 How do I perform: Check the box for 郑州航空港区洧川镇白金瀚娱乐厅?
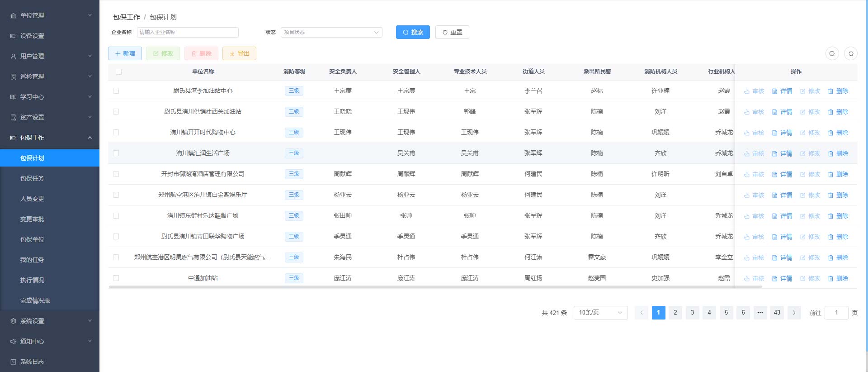[x=116, y=195]
